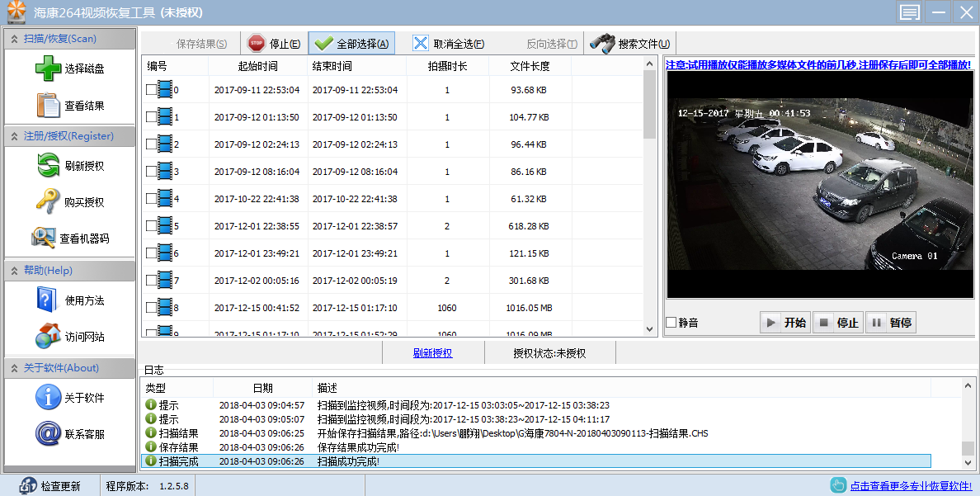Click the trial playback notice link

tap(818, 64)
